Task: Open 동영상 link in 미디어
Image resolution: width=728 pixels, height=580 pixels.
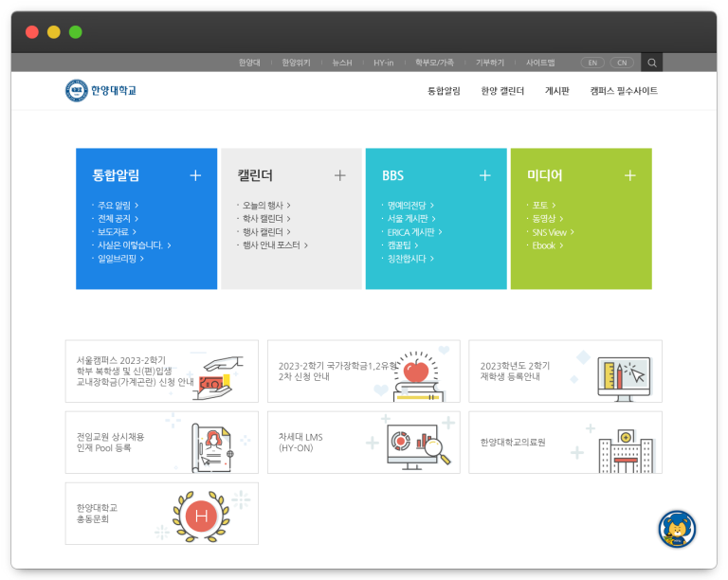Action: (548, 219)
